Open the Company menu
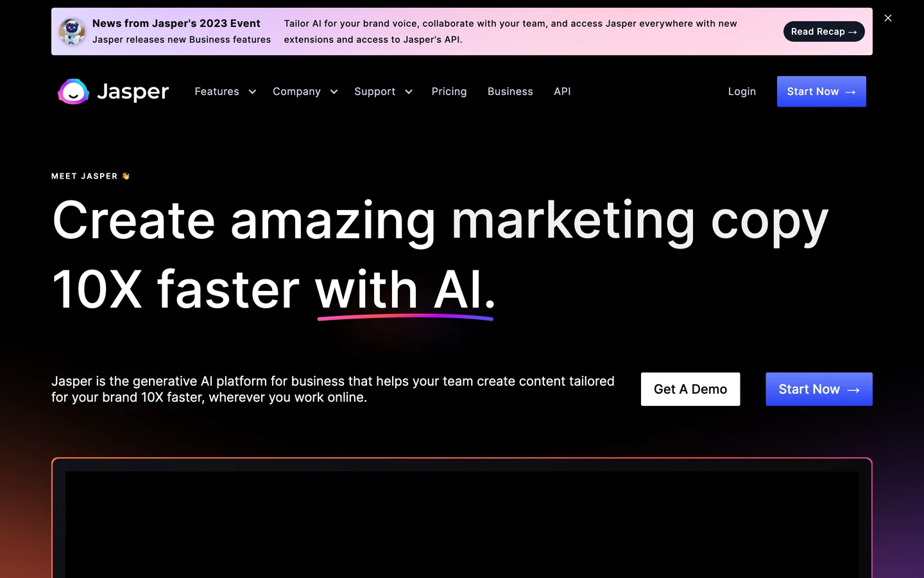 pos(296,91)
